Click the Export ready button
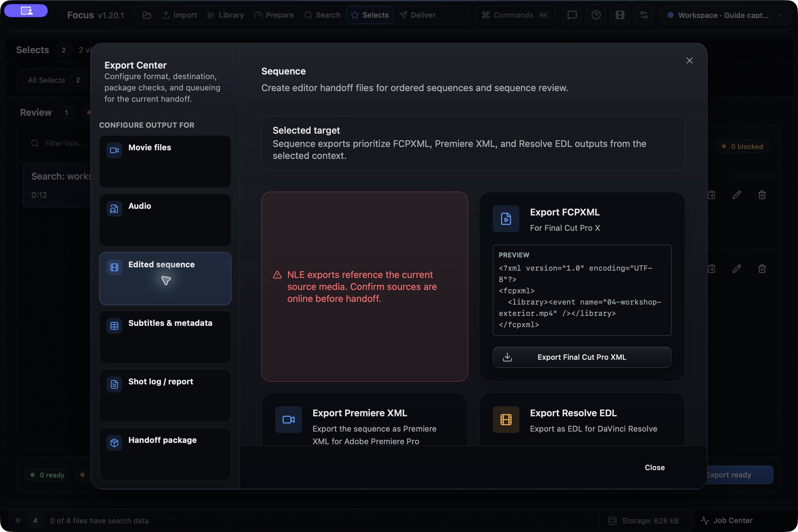This screenshot has width=798, height=532. (x=739, y=475)
